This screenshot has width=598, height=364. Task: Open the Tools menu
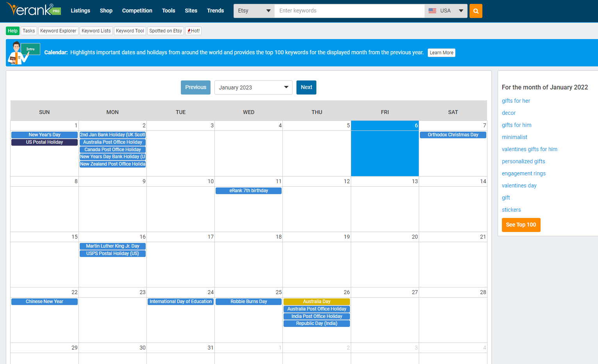[x=169, y=11]
